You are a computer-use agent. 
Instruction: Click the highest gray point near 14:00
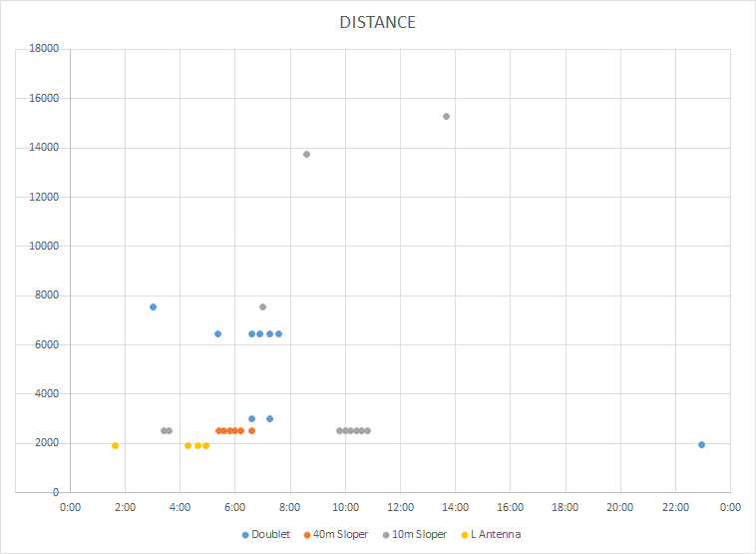pos(446,117)
